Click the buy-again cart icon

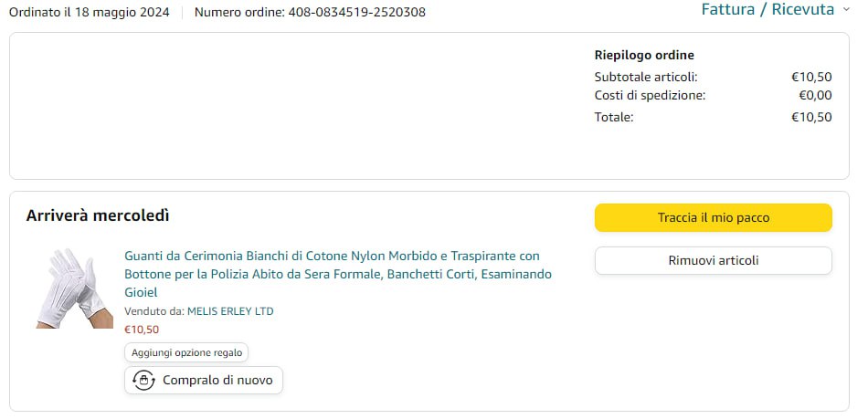pyautogui.click(x=143, y=380)
